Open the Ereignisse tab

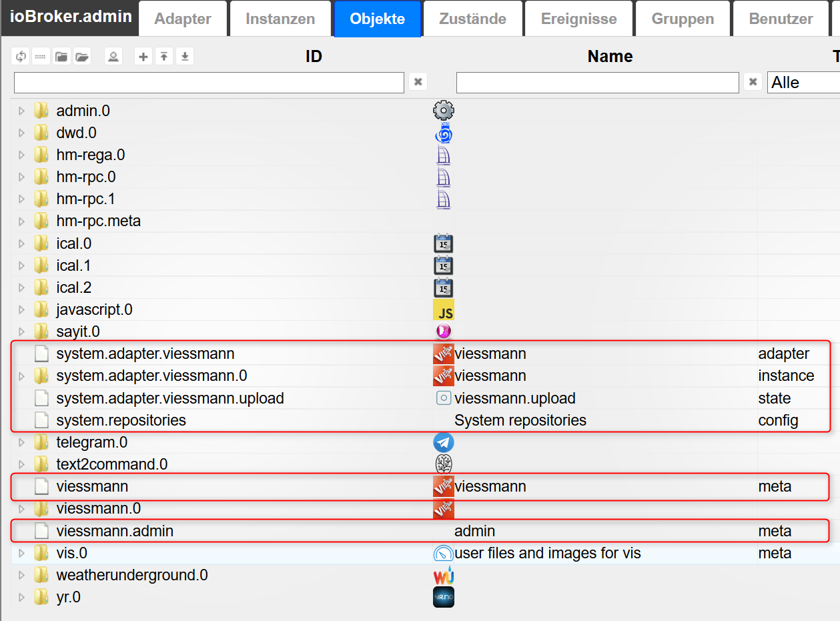[x=578, y=19]
